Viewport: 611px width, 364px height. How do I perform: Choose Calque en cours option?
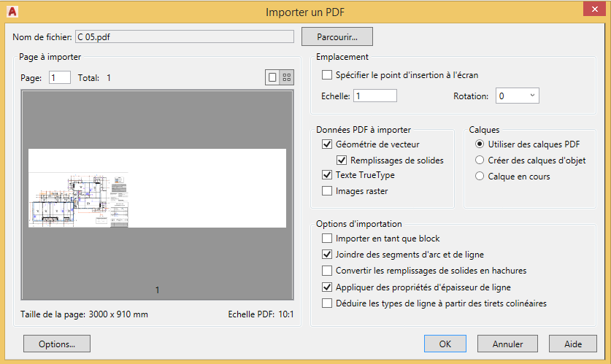[480, 177]
